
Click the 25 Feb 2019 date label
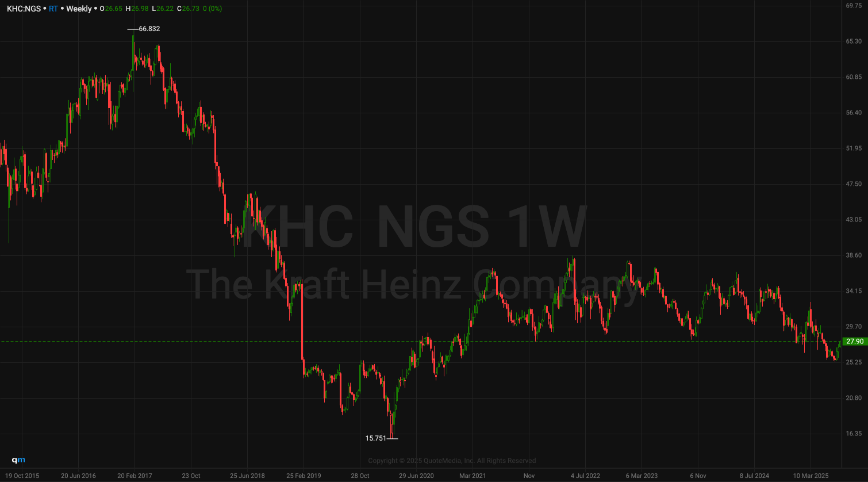304,476
